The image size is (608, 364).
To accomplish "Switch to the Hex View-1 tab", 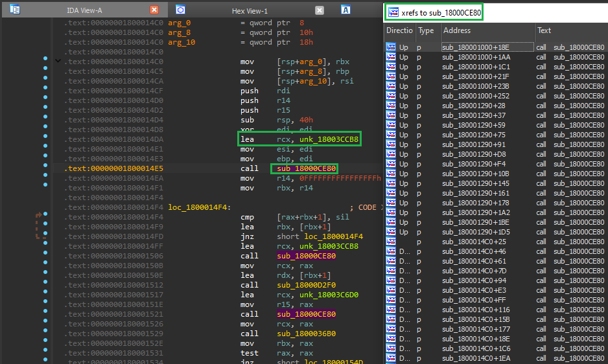I will [250, 11].
